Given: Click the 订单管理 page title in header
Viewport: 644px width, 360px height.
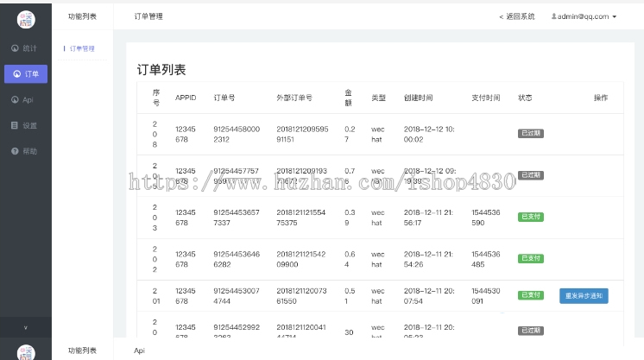Looking at the screenshot, I should pyautogui.click(x=148, y=16).
